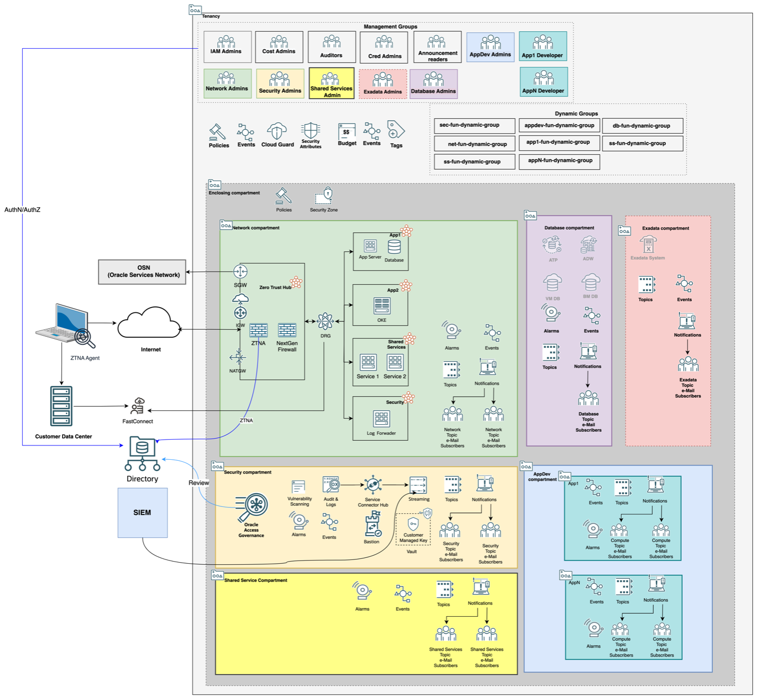758x700 pixels.
Task: Click the SIEM box
Action: 142,512
